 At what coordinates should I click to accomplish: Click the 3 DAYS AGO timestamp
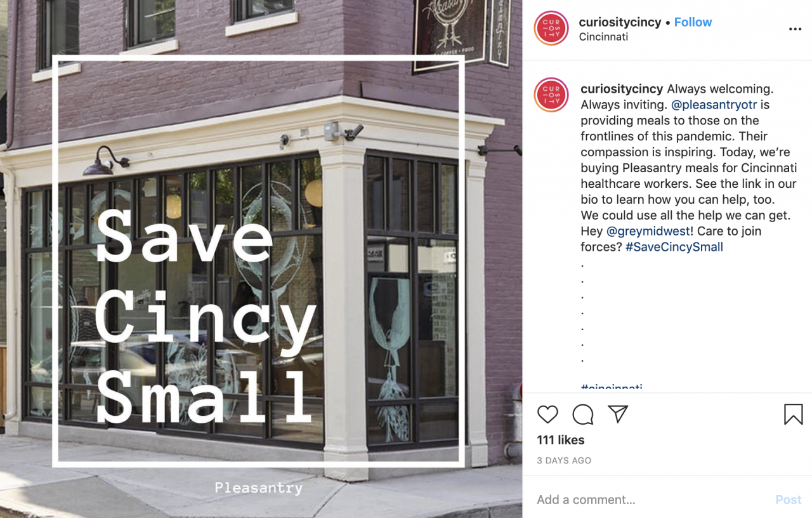(x=564, y=461)
